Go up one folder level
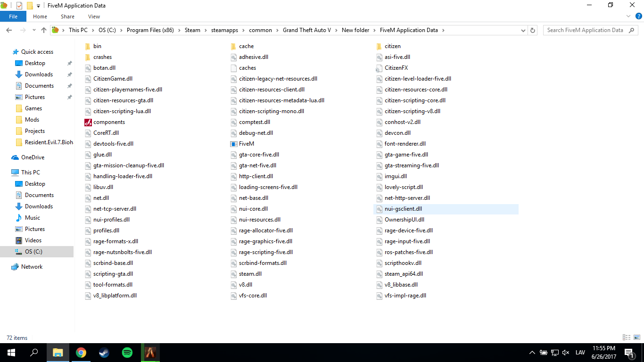The width and height of the screenshot is (644, 362). point(44,30)
